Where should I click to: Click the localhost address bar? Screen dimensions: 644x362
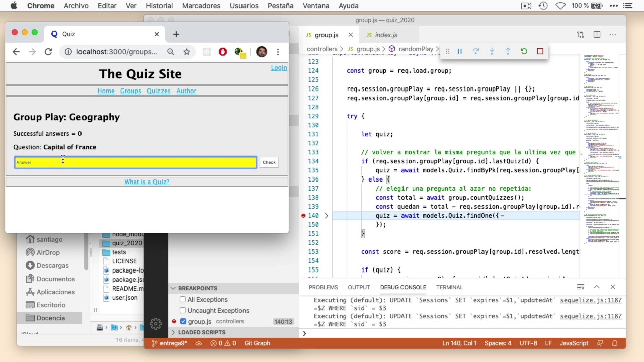tap(117, 52)
